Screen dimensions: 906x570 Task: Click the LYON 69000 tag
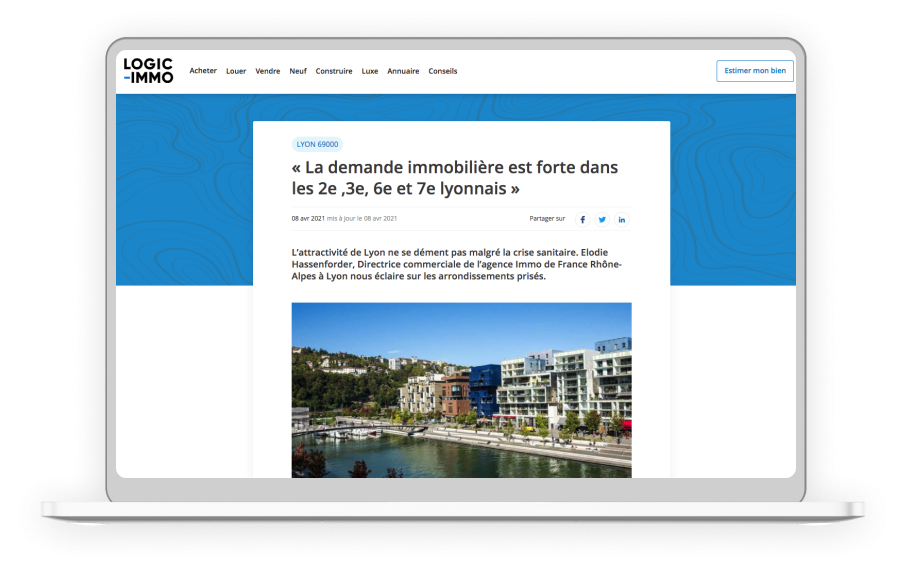tap(317, 144)
